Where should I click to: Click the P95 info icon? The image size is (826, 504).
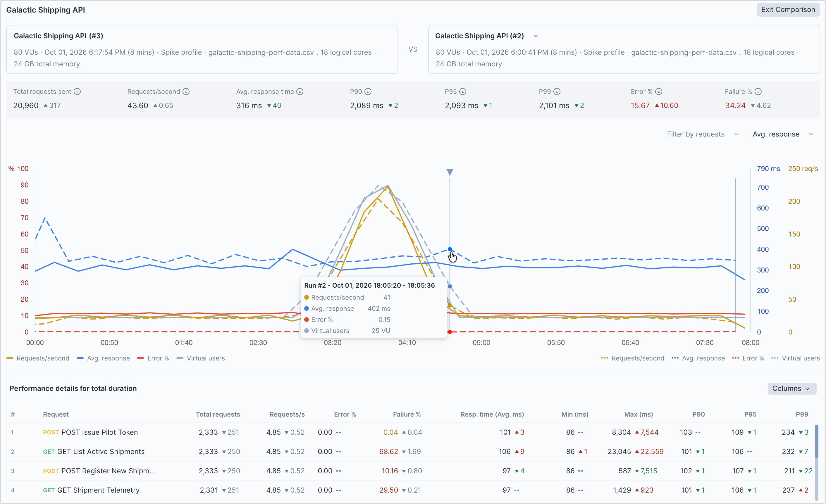click(x=463, y=92)
